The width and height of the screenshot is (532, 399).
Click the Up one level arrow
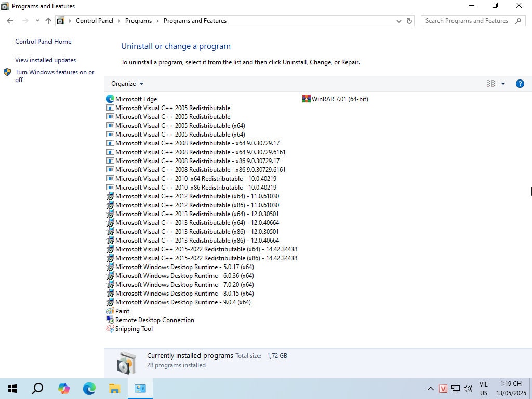(48, 21)
